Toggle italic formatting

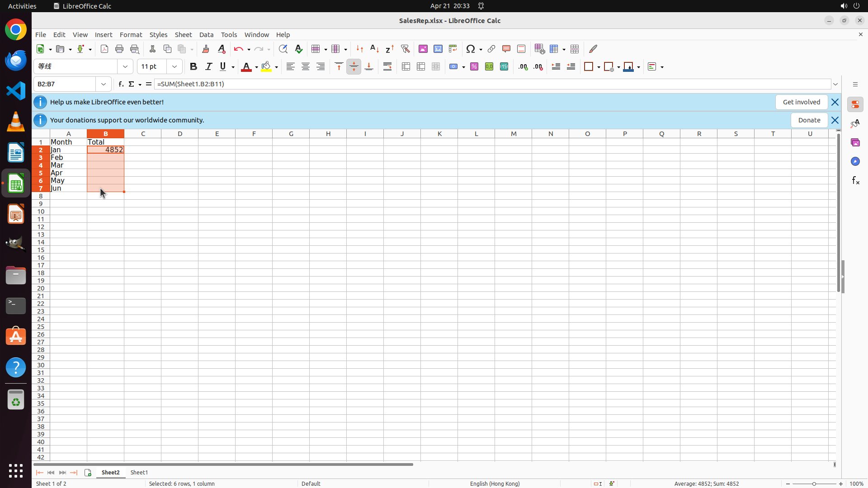pyautogui.click(x=208, y=67)
